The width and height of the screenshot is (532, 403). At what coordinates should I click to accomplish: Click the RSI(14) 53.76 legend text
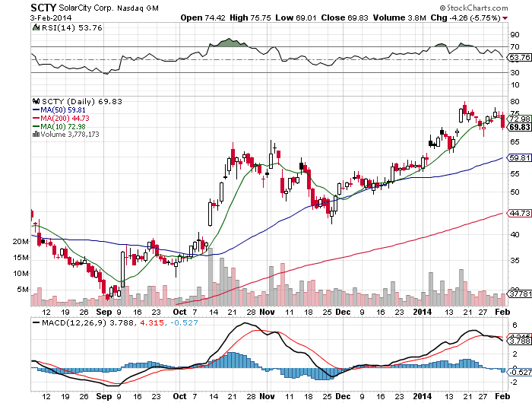click(x=71, y=27)
